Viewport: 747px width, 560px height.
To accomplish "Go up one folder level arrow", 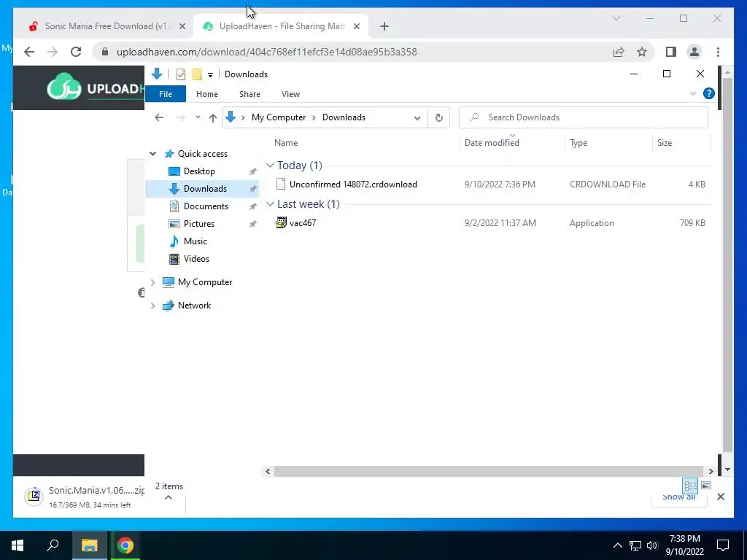I will click(x=212, y=117).
